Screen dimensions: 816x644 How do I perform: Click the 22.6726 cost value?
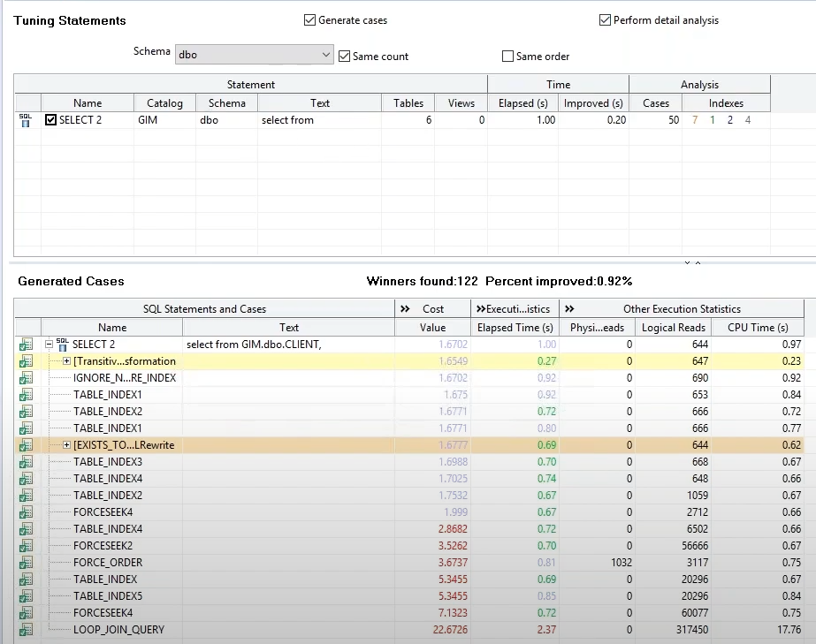(x=450, y=630)
